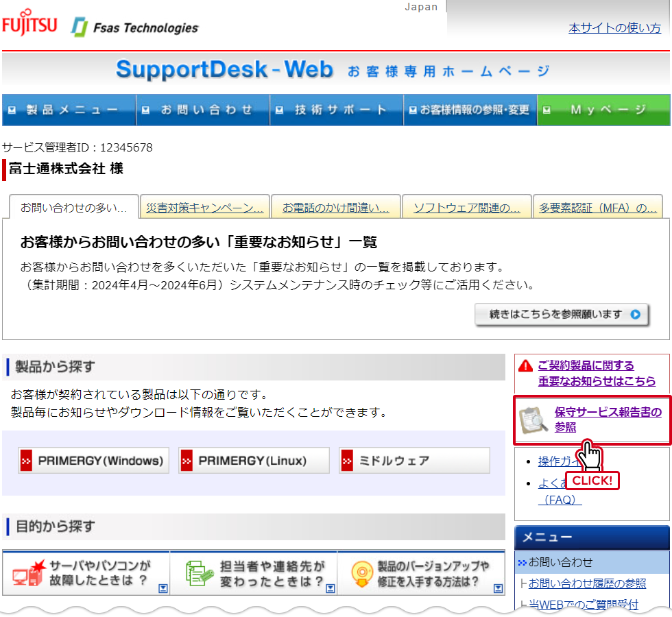Switch to the 災害対策キャンペーン… tab

pyautogui.click(x=205, y=207)
